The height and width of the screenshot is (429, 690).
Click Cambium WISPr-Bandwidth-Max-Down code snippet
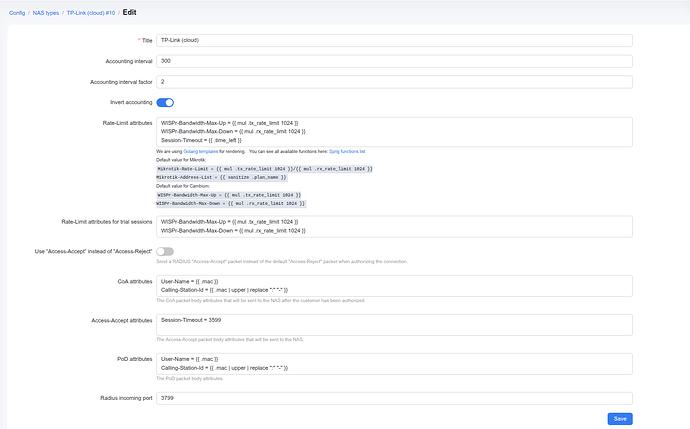[231, 203]
